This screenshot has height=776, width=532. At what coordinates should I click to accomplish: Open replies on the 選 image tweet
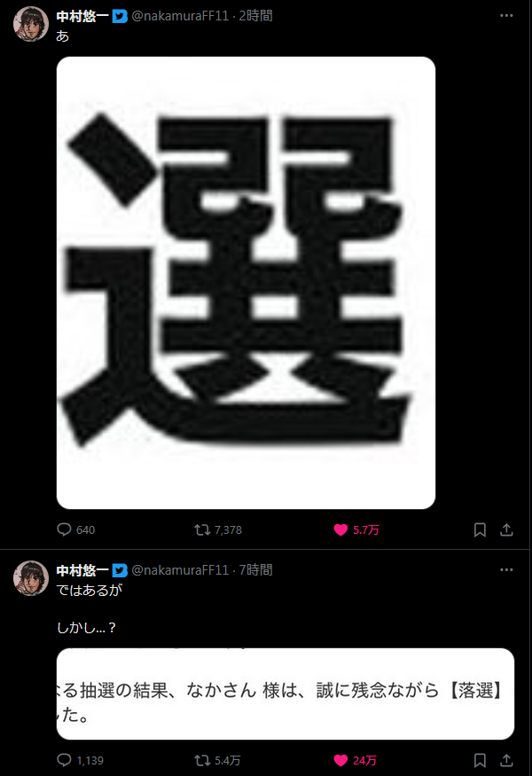point(75,529)
